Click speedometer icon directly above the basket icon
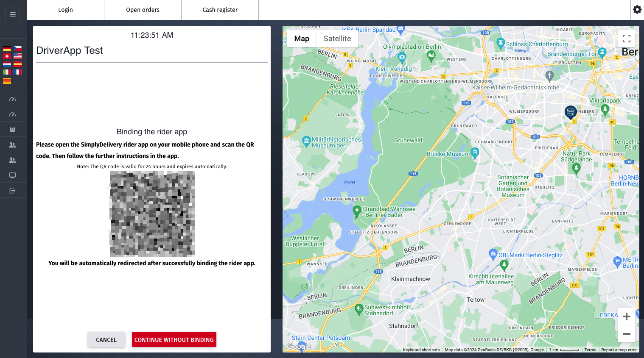The width and height of the screenshot is (644, 358). [x=13, y=114]
